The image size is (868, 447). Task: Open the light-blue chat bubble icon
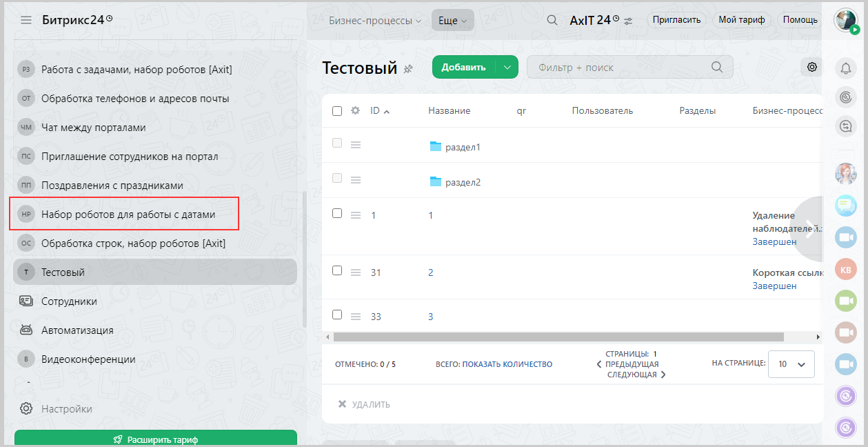click(846, 206)
